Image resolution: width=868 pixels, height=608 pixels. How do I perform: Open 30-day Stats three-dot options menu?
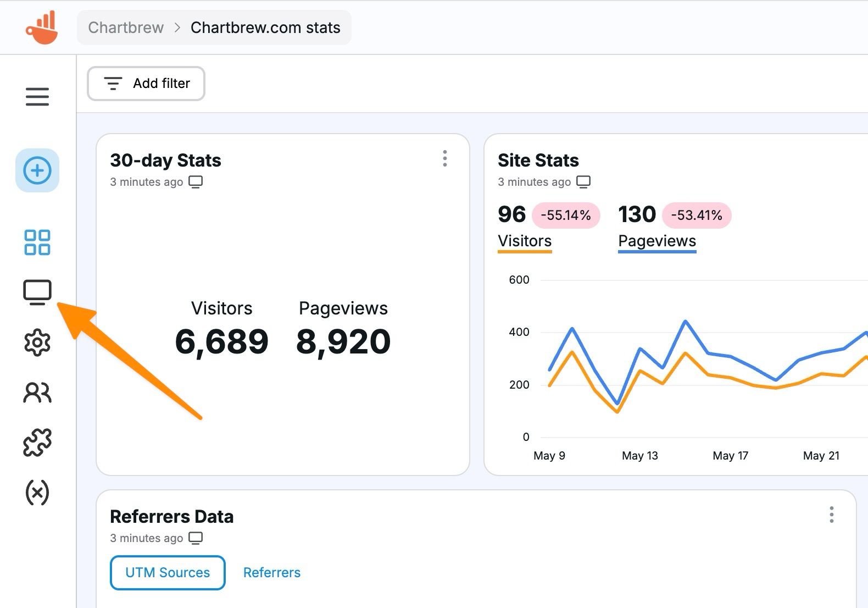pyautogui.click(x=445, y=159)
